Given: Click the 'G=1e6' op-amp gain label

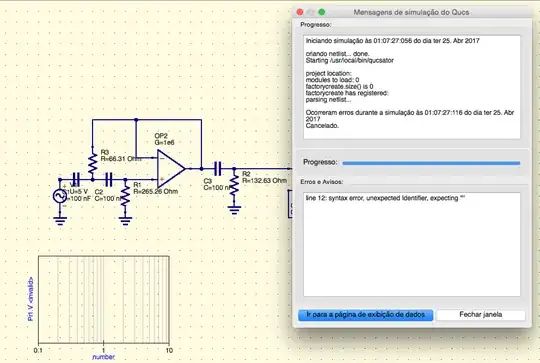Looking at the screenshot, I should click(x=164, y=143).
